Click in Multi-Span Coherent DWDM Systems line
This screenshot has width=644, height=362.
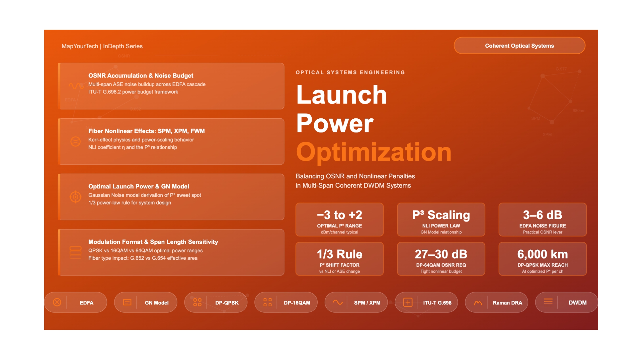[353, 186]
